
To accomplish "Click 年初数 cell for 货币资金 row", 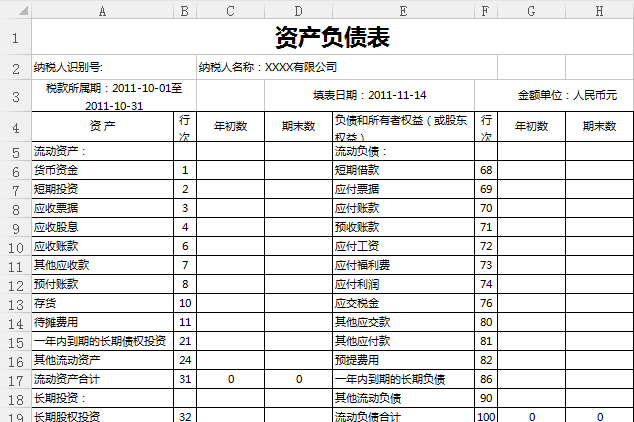I will 231,171.
